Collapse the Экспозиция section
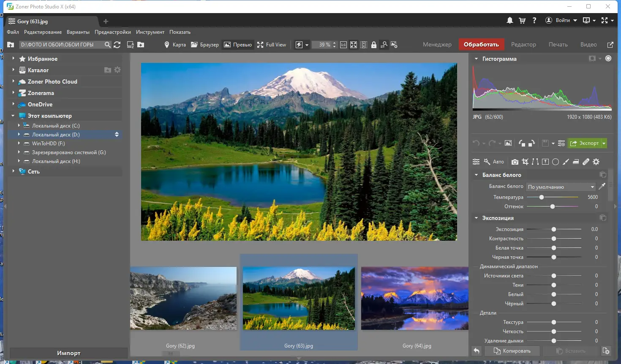This screenshot has height=364, width=621. tap(476, 218)
